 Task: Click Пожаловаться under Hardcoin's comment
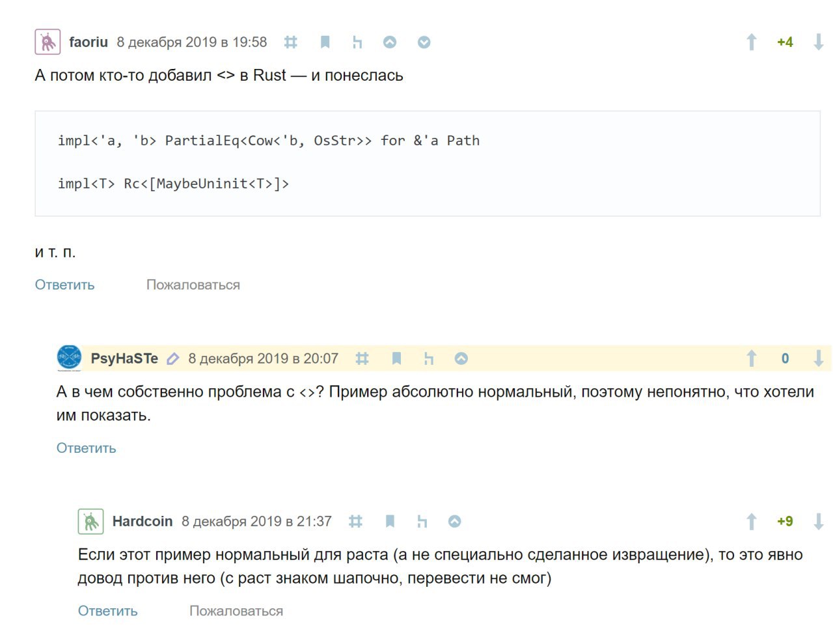tap(236, 611)
